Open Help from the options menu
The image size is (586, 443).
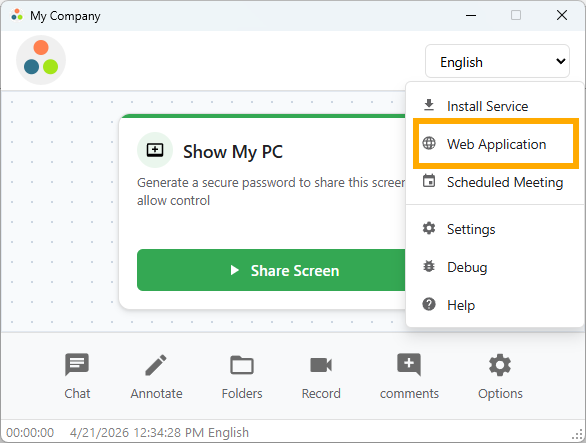pyautogui.click(x=495, y=305)
